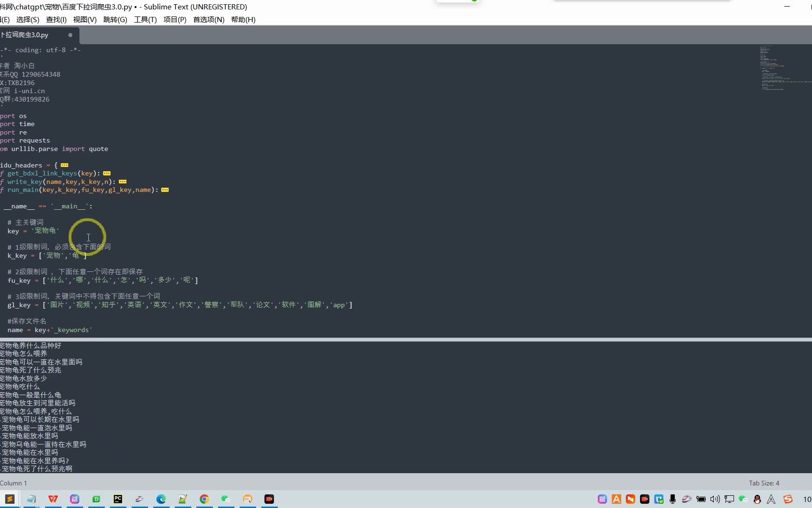Screen dimensions: 812x508
Task: Click battery status tray icon
Action: point(701,499)
